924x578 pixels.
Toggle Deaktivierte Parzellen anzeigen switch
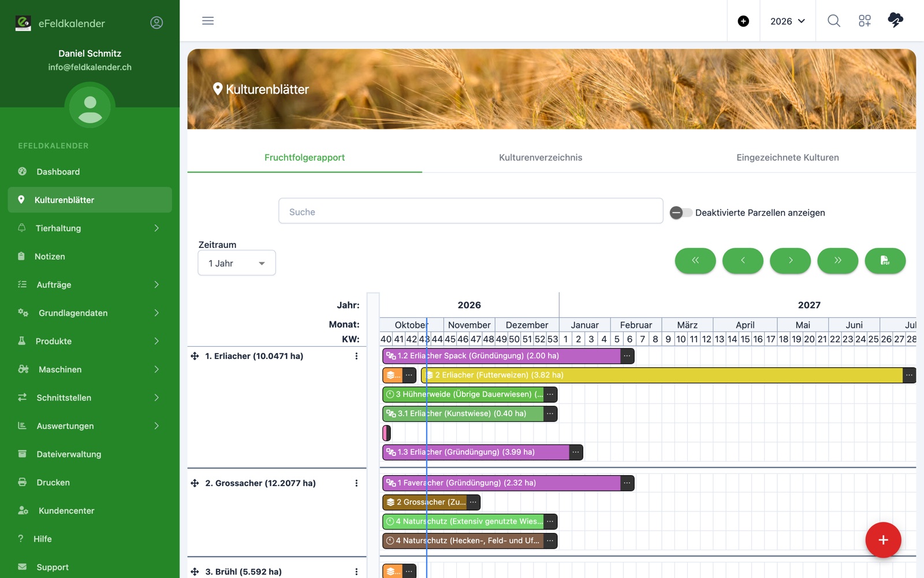(681, 213)
